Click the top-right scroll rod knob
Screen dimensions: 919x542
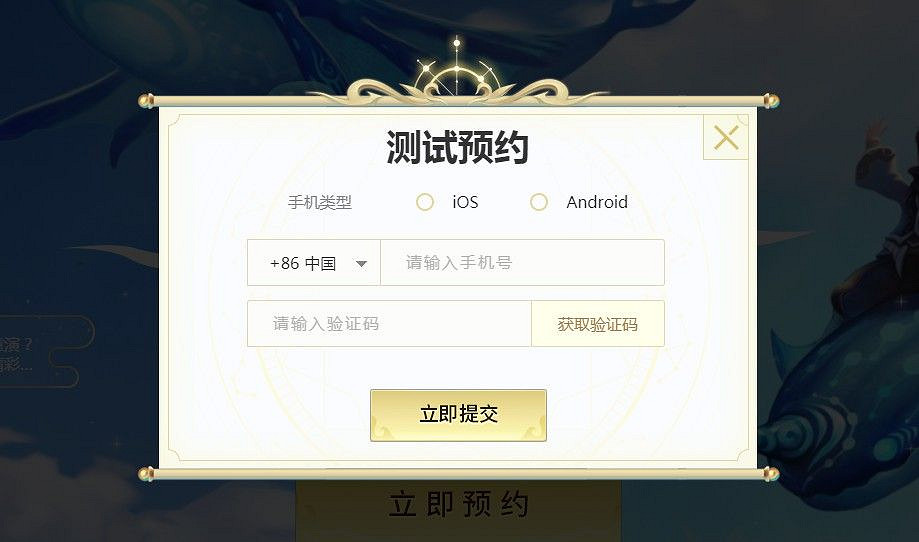click(771, 101)
